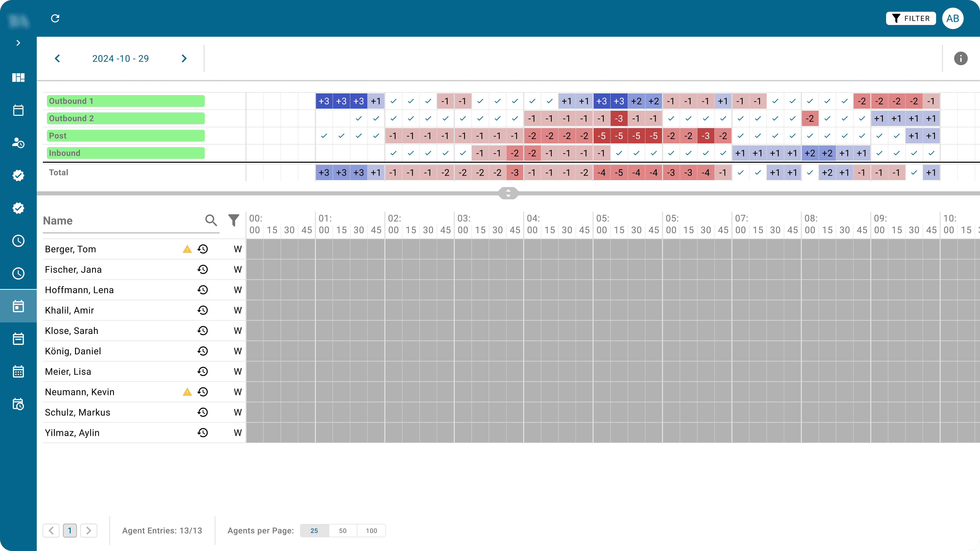The width and height of the screenshot is (980, 551).
Task: Select 25 agents per page
Action: 314,530
